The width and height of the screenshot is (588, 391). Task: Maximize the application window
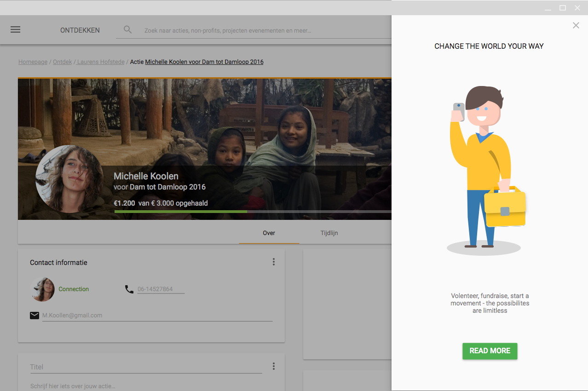click(562, 8)
